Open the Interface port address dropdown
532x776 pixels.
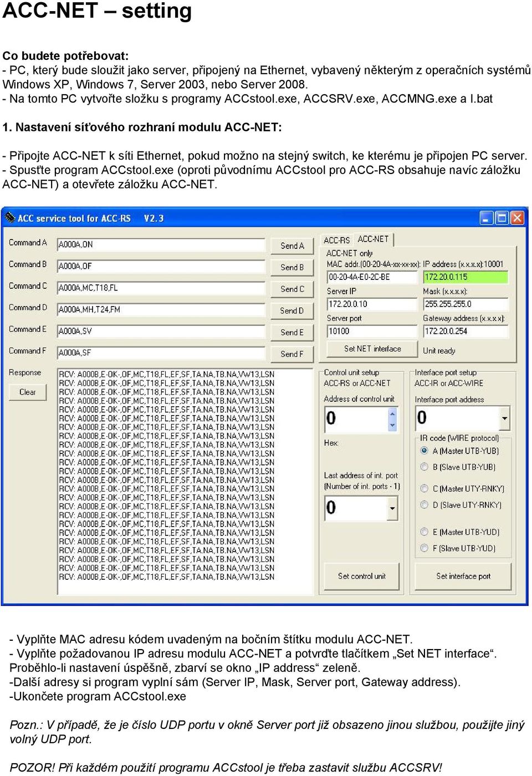(x=504, y=418)
